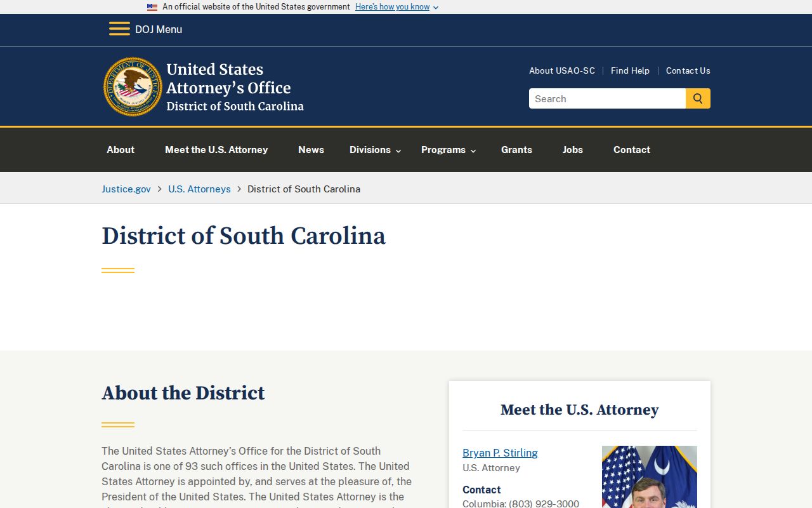Click the U.S. Attorney portrait photo
This screenshot has height=508, width=812.
pyautogui.click(x=650, y=477)
